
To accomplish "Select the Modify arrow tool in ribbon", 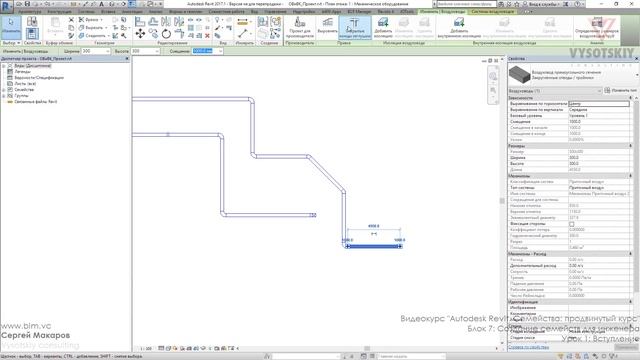I will [x=11, y=27].
